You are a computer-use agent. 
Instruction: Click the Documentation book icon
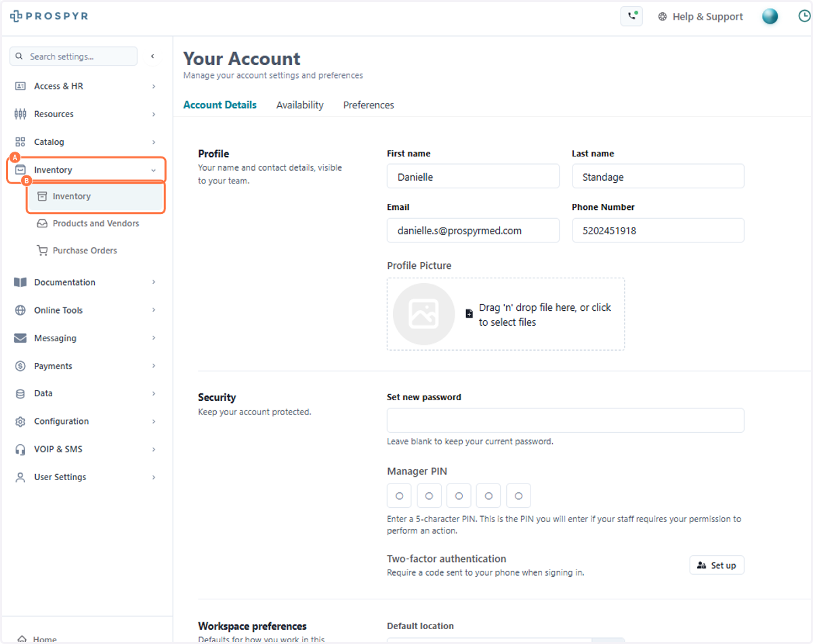pyautogui.click(x=20, y=282)
